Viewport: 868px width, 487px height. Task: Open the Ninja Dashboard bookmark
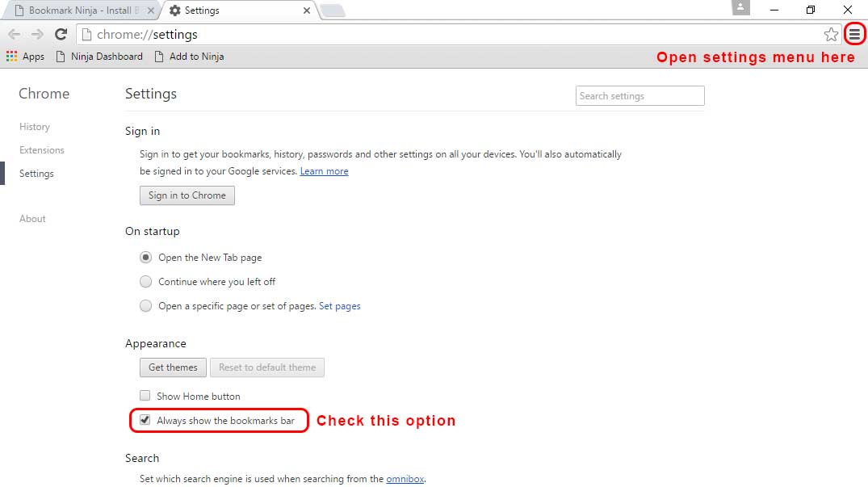99,57
